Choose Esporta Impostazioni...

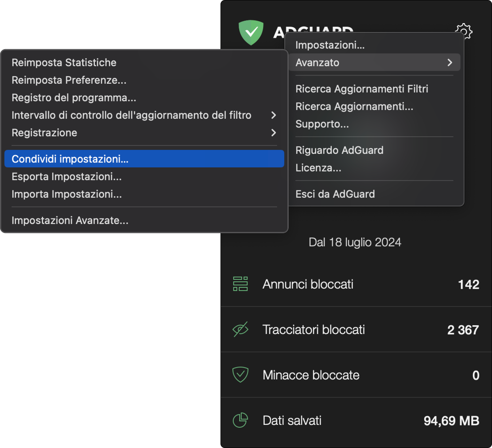(144, 176)
